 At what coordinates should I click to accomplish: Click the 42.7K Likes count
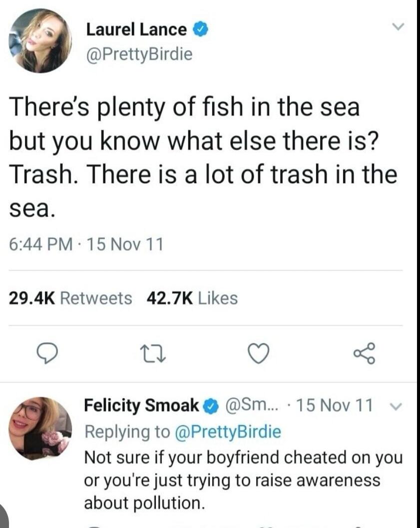pos(190,299)
